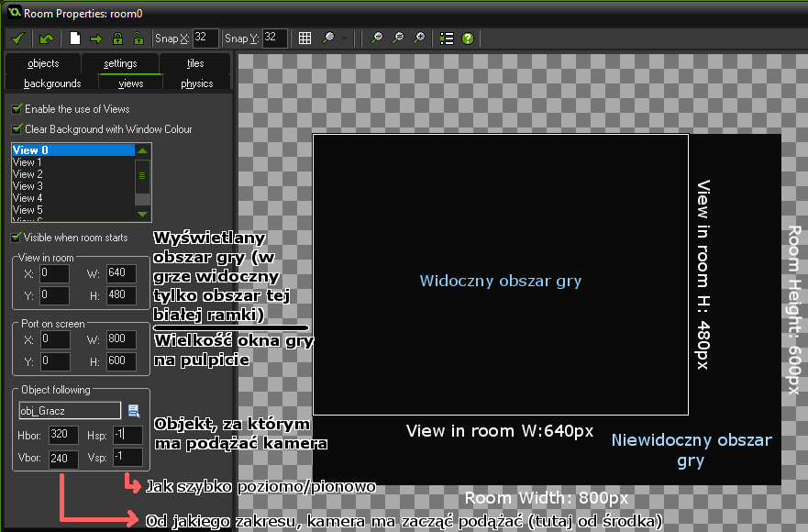Select View 1 in the views list
This screenshot has width=808, height=532.
[28, 162]
